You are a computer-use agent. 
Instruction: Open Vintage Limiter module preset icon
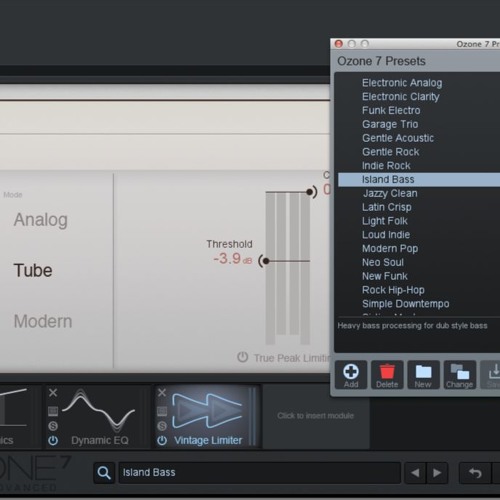162,411
